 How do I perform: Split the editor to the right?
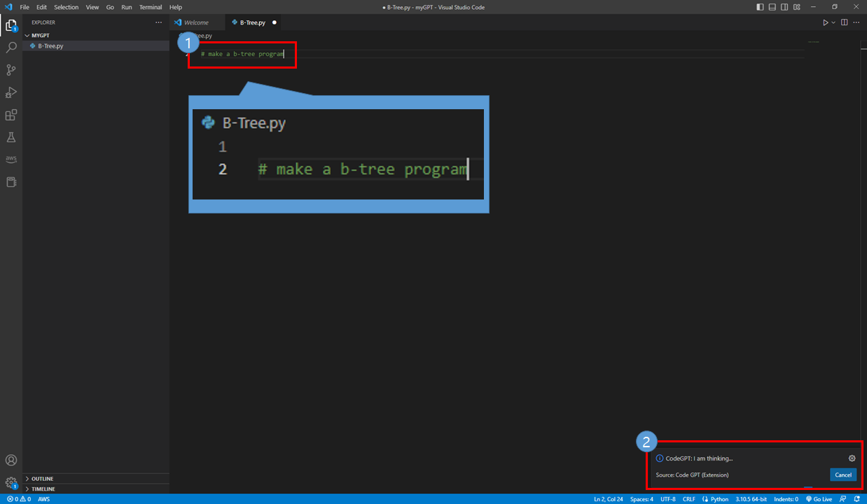click(x=845, y=22)
